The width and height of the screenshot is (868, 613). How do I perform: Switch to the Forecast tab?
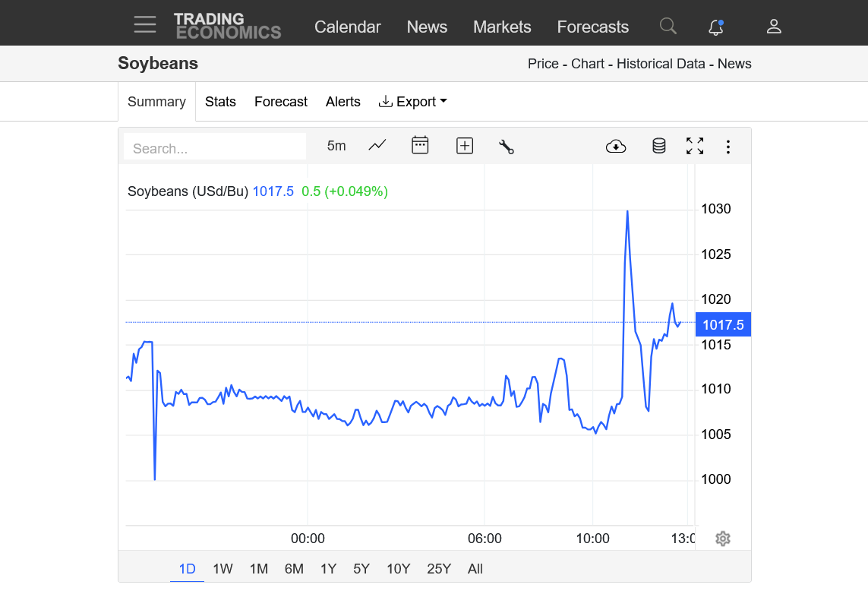(280, 102)
